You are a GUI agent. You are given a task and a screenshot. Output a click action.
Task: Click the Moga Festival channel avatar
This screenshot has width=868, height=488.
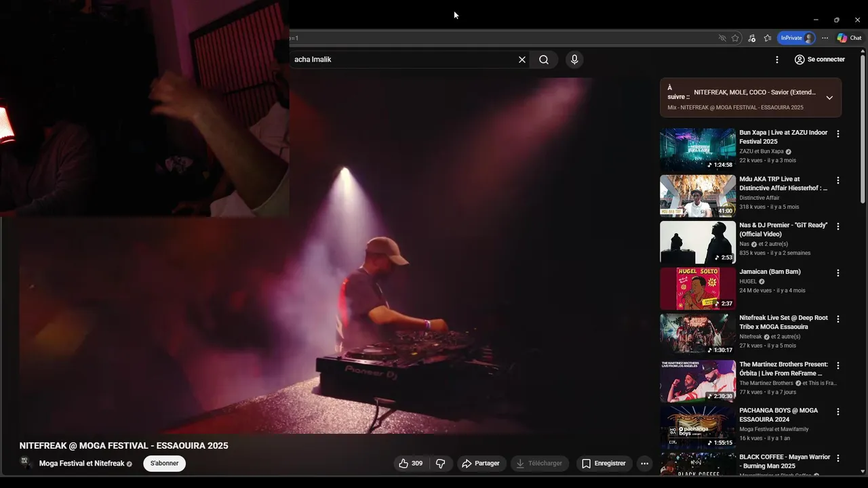click(x=26, y=464)
